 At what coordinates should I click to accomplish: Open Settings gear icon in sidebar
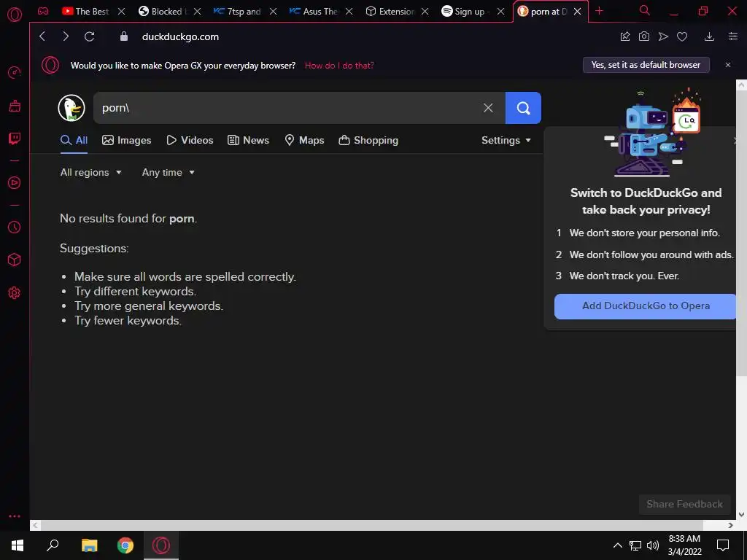(15, 293)
